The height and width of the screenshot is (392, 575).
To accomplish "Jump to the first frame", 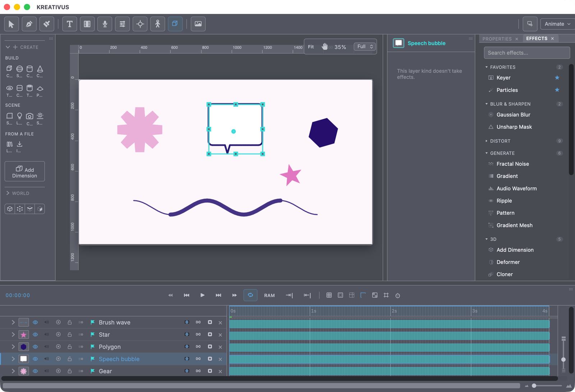I will [187, 295].
